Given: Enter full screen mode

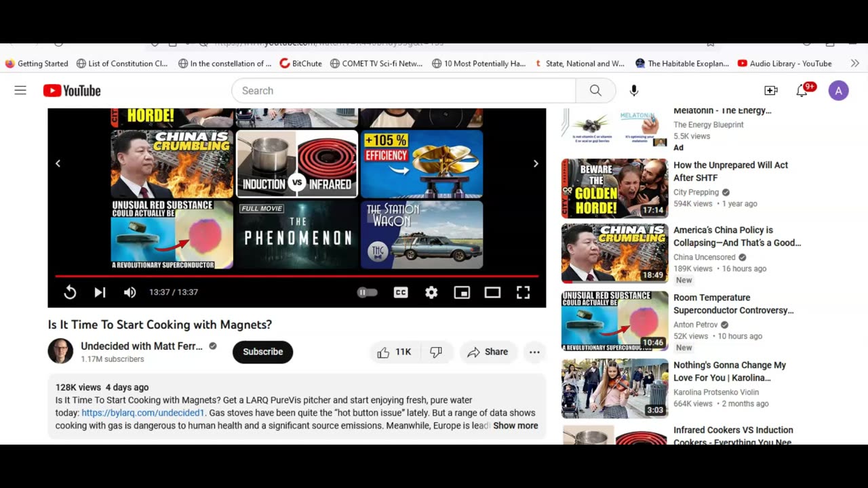Looking at the screenshot, I should pyautogui.click(x=523, y=292).
